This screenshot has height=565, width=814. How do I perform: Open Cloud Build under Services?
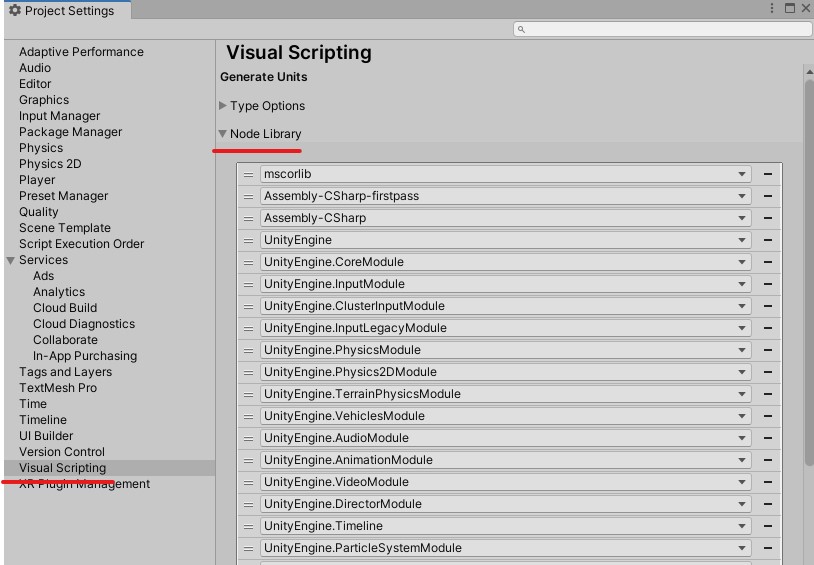click(65, 308)
